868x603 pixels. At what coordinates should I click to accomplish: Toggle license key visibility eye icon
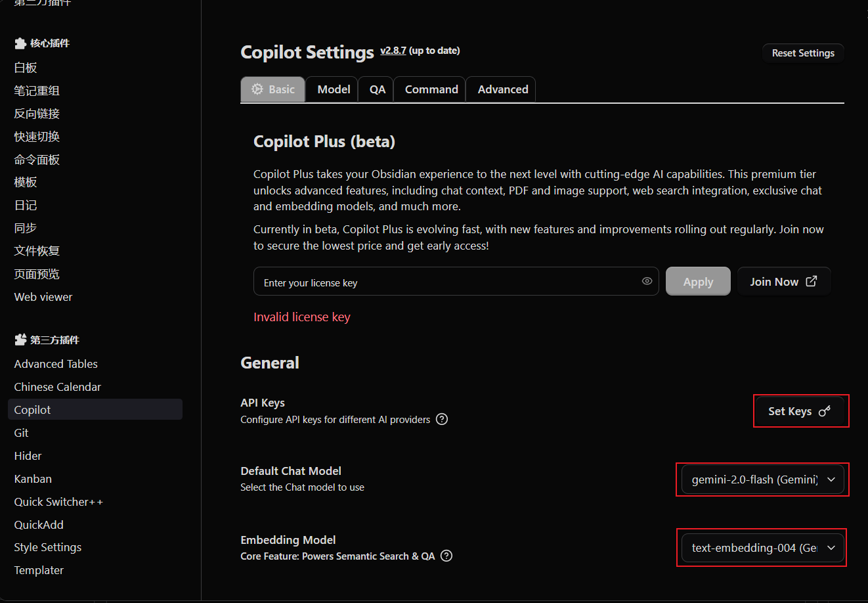(x=647, y=281)
